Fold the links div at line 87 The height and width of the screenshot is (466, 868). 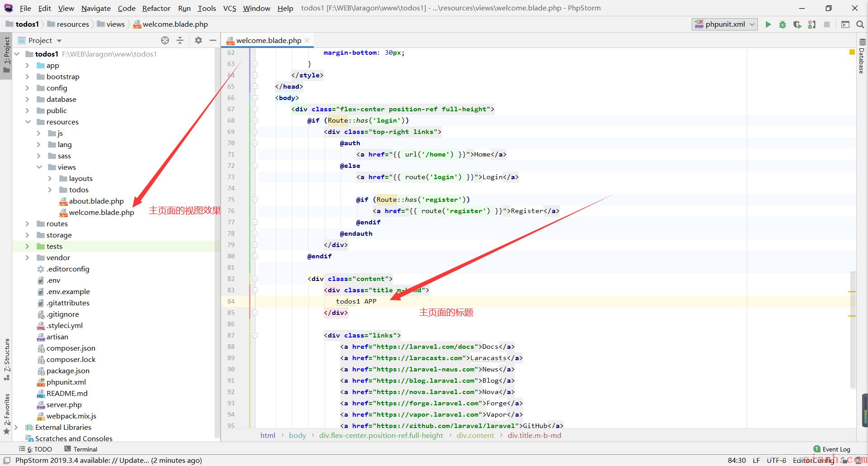tap(255, 335)
